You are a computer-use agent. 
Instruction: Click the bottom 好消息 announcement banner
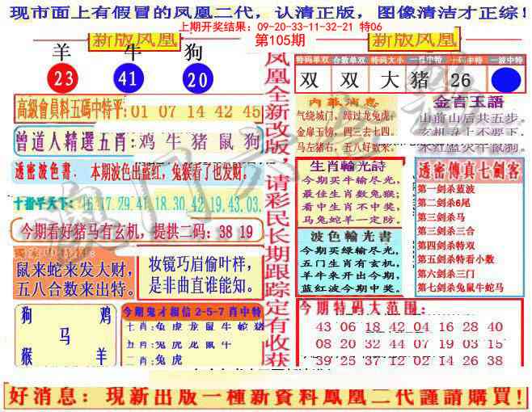pyautogui.click(x=266, y=397)
